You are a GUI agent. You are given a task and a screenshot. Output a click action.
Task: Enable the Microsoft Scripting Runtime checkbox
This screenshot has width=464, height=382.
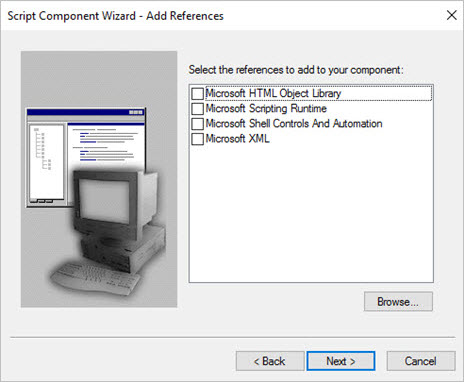197,109
